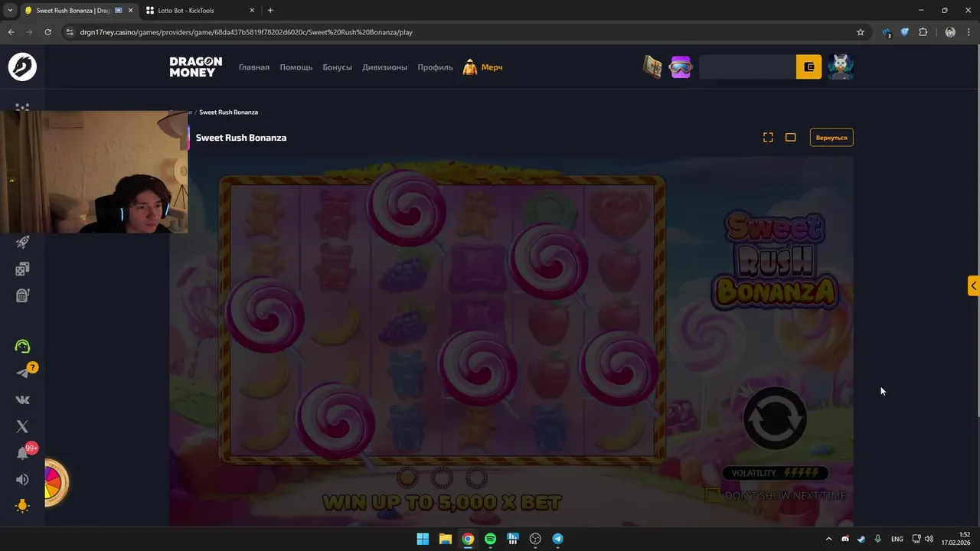This screenshot has width=980, height=551.
Task: Open Chrome extensions puzzle icon
Action: tap(923, 32)
